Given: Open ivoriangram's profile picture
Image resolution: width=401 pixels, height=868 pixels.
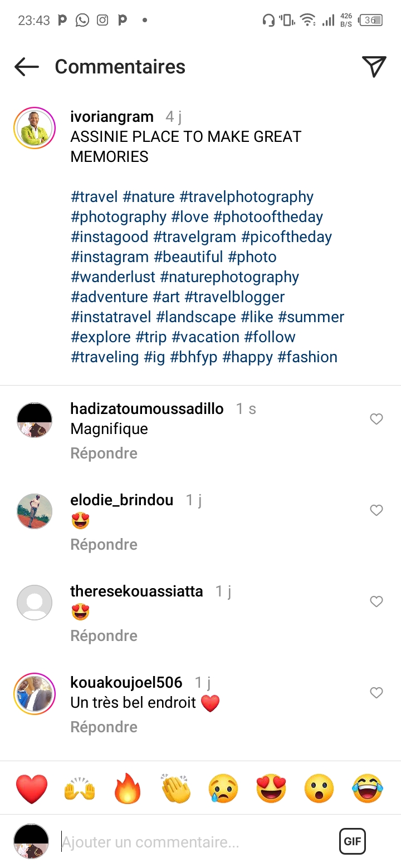Looking at the screenshot, I should (x=34, y=127).
